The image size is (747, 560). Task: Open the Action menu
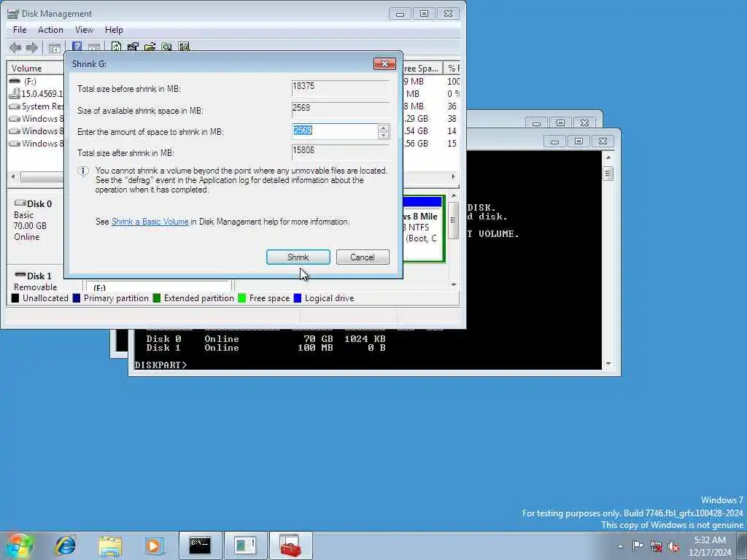(x=50, y=29)
